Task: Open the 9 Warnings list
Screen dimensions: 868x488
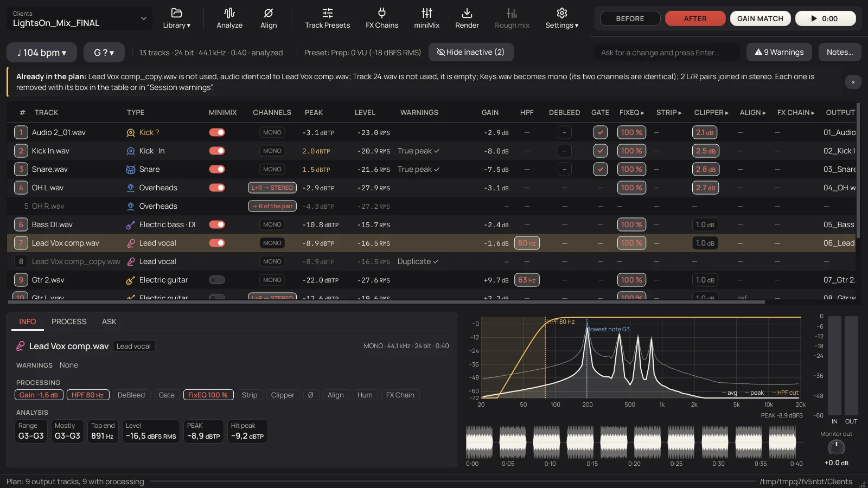Action: click(779, 53)
